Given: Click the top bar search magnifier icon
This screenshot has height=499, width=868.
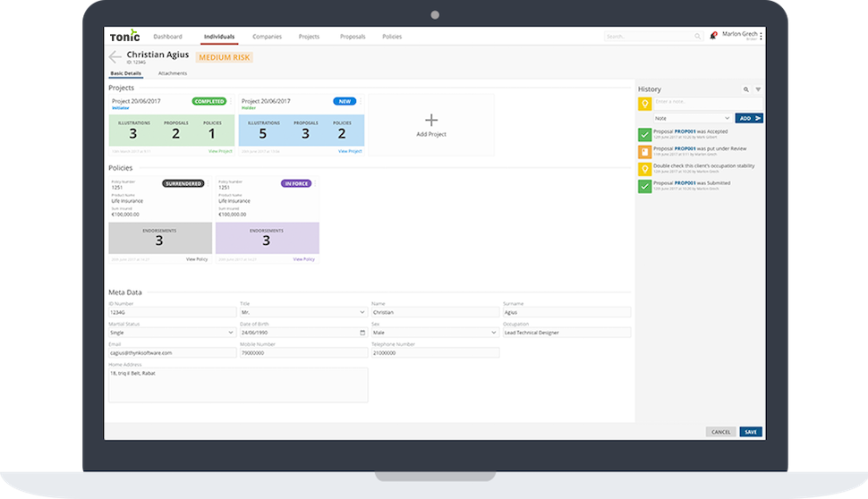Looking at the screenshot, I should tap(698, 37).
